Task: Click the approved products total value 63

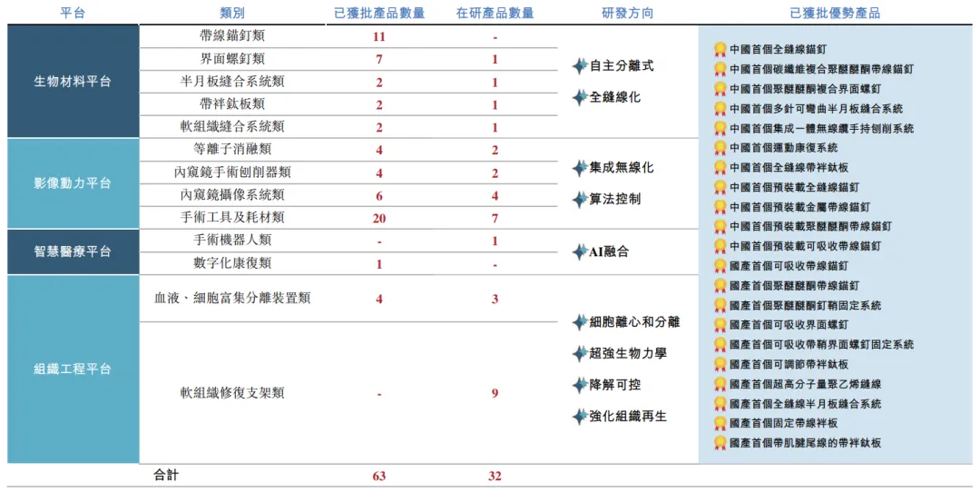Action: 378,476
